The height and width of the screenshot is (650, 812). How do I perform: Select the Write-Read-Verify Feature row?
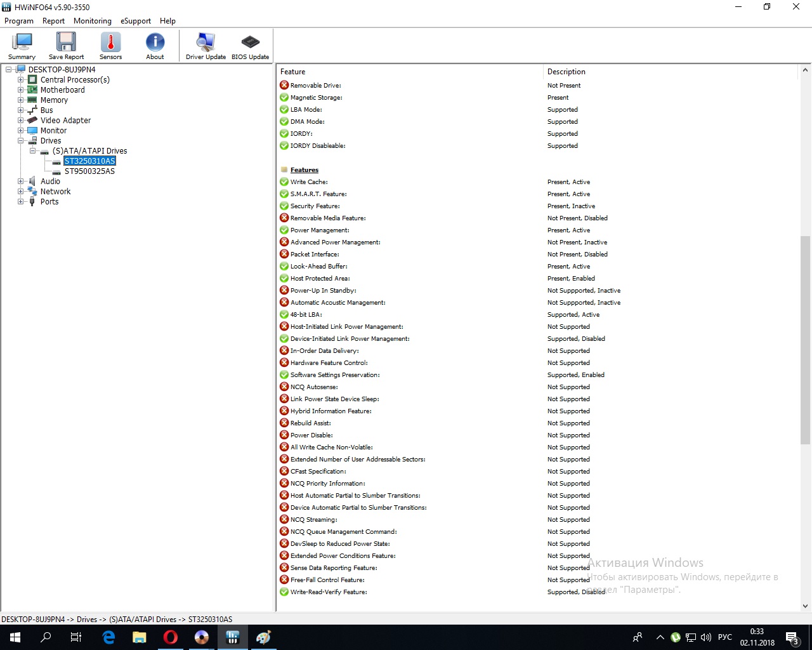pos(538,592)
